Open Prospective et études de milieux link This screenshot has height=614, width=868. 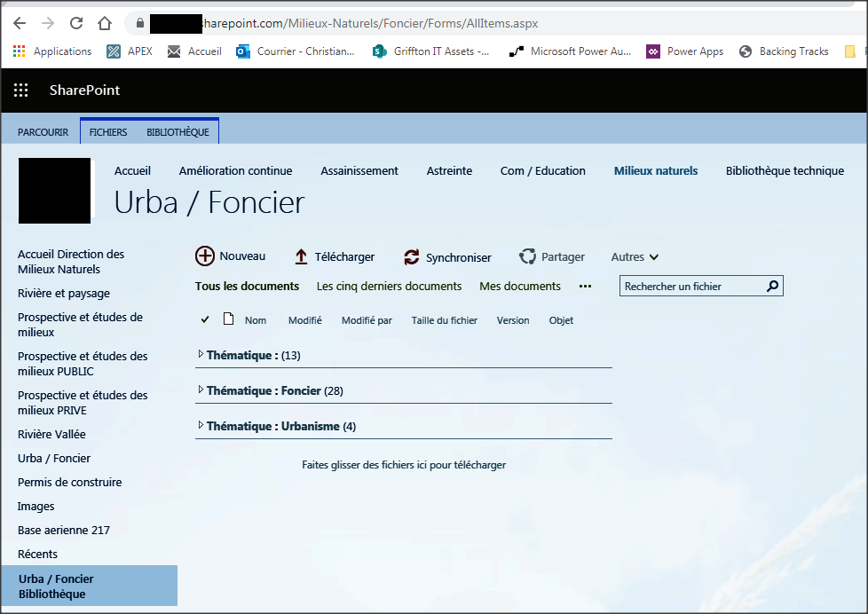[x=80, y=325]
